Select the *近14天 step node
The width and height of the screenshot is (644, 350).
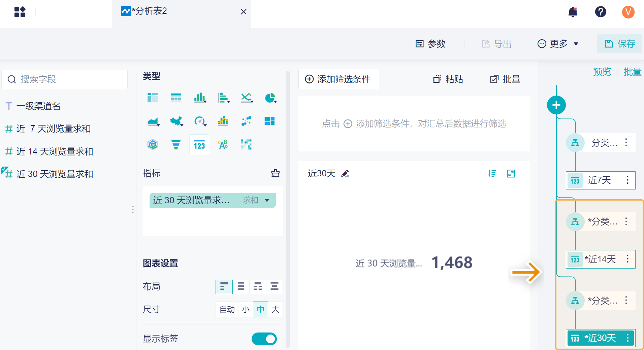pos(601,259)
